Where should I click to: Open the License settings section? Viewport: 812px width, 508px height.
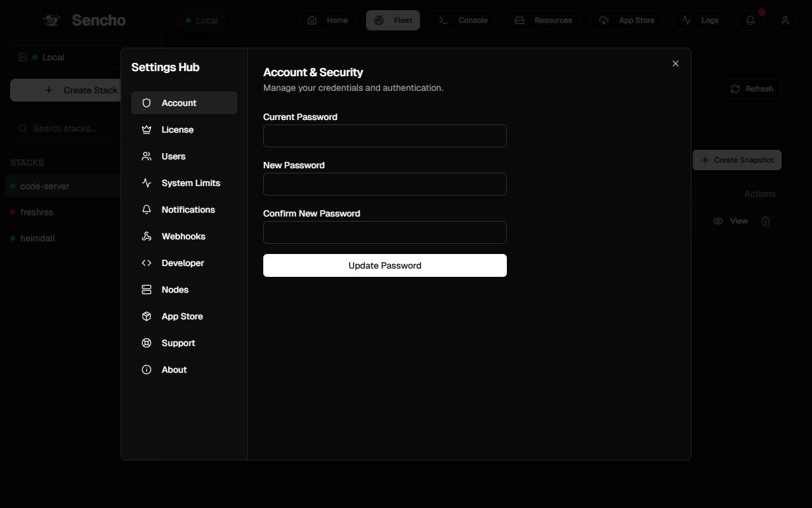[x=184, y=130]
